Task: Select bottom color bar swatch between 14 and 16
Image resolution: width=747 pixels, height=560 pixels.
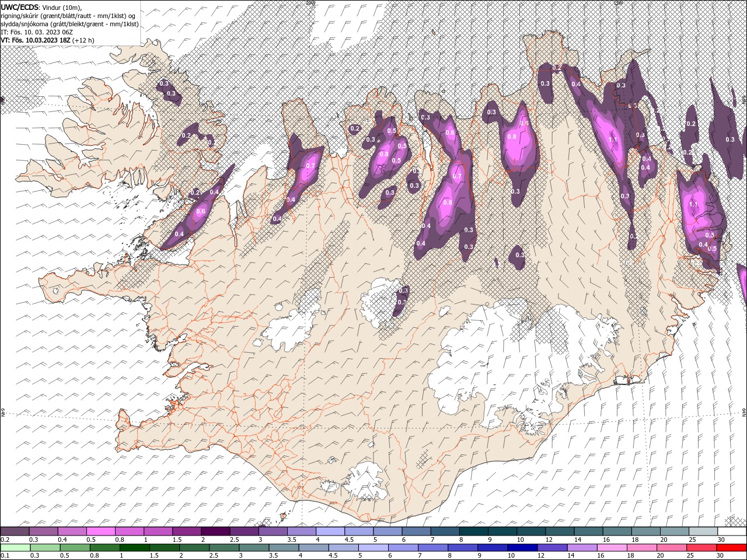Action: point(582,548)
